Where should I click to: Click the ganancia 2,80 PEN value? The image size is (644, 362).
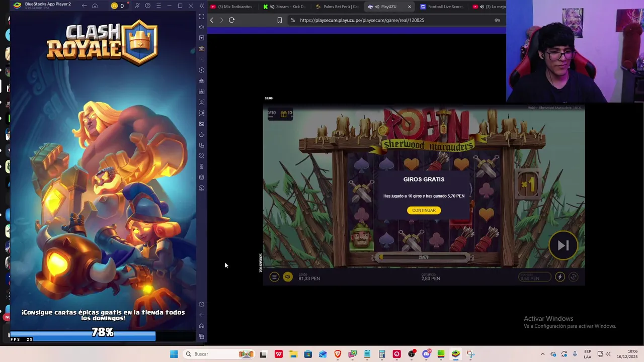pyautogui.click(x=431, y=277)
